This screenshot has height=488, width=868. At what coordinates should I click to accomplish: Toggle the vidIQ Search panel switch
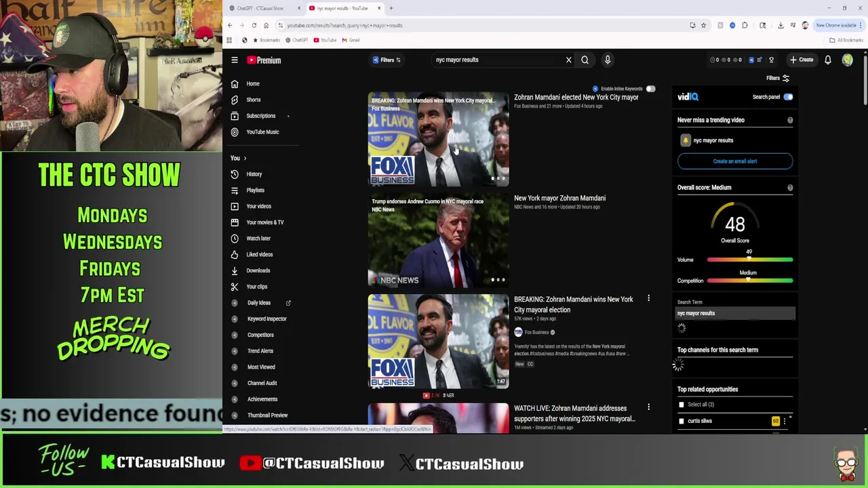(x=788, y=97)
